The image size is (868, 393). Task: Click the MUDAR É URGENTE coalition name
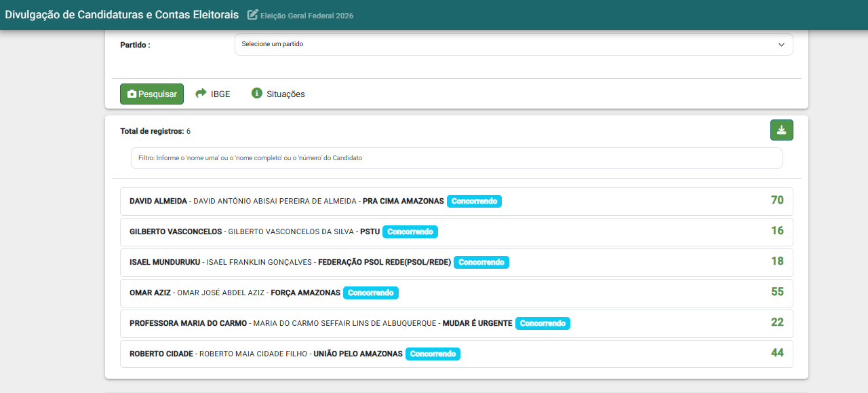pos(477,324)
